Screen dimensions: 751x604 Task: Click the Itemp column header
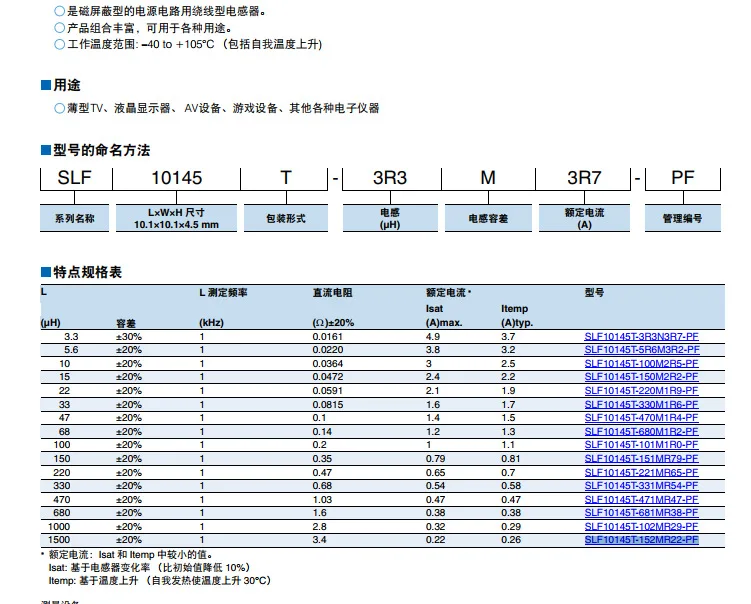pos(514,309)
